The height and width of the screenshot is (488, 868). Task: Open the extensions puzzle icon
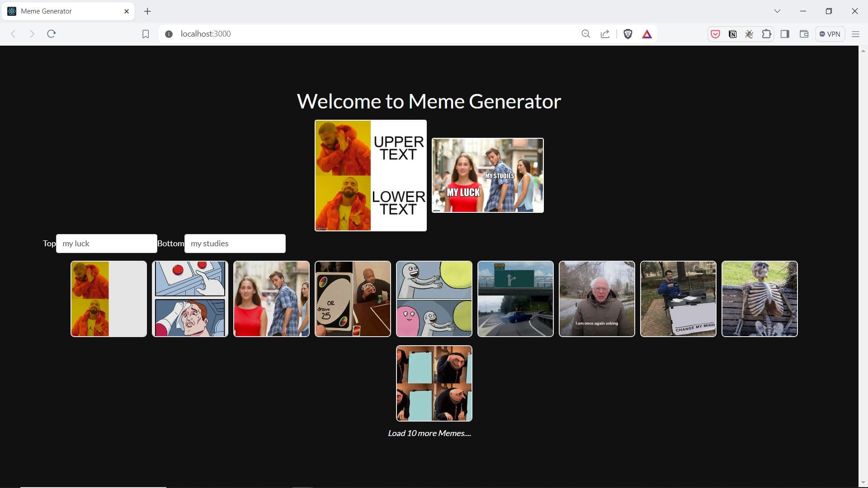(766, 34)
